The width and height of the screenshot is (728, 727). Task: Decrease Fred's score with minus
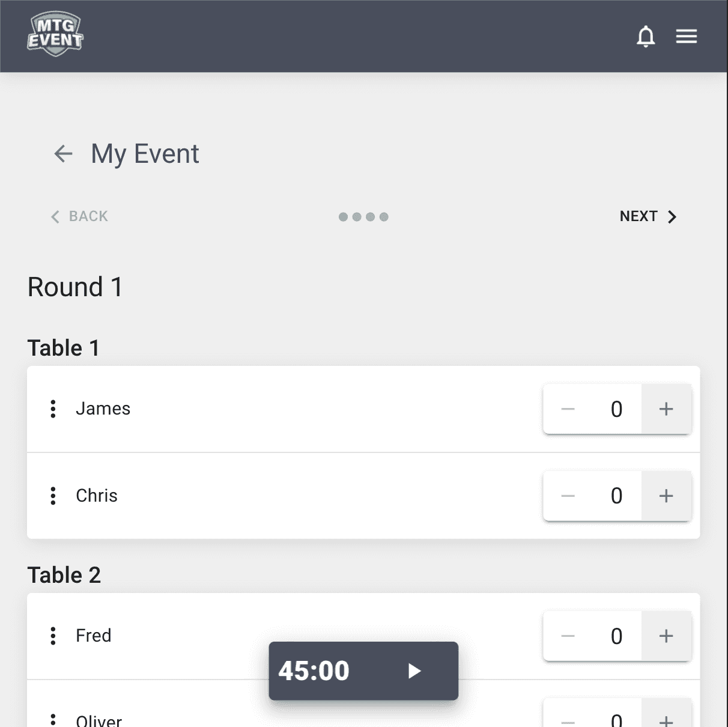click(568, 636)
